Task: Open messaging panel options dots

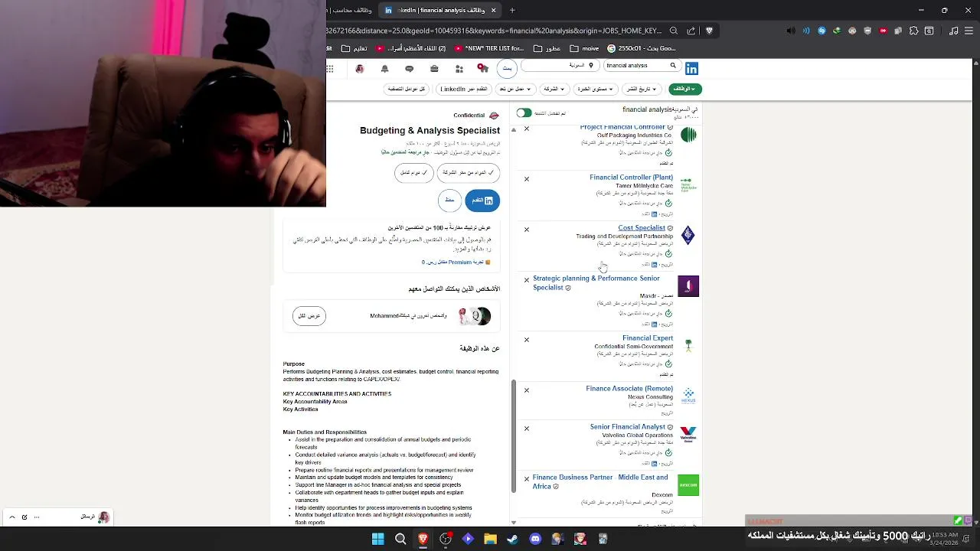Action: (x=37, y=517)
